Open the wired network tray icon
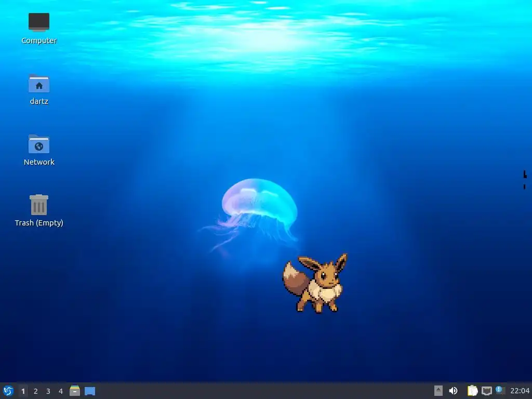The width and height of the screenshot is (532, 399). 486,391
